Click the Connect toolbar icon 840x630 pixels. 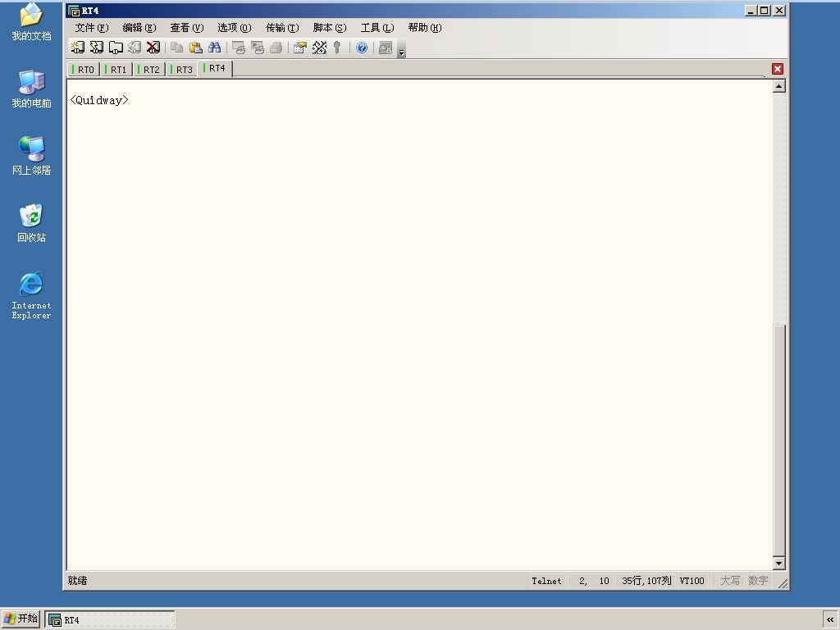click(x=78, y=48)
